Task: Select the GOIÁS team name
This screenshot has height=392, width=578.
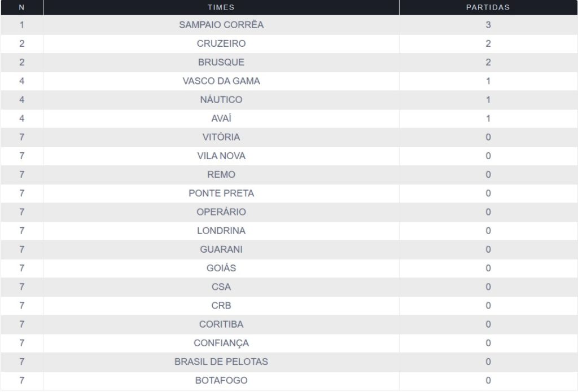Action: point(221,268)
